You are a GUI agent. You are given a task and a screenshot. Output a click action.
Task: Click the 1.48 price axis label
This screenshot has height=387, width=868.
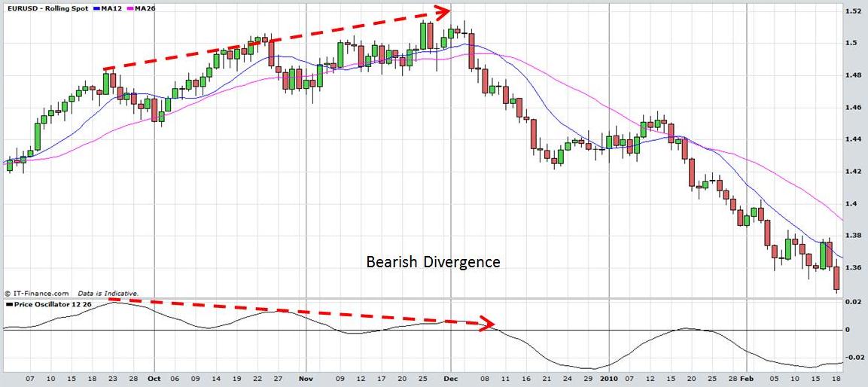(x=853, y=75)
